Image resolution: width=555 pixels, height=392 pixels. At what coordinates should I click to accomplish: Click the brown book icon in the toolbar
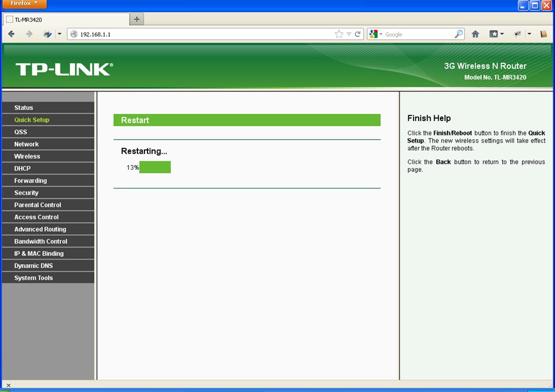[x=544, y=34]
